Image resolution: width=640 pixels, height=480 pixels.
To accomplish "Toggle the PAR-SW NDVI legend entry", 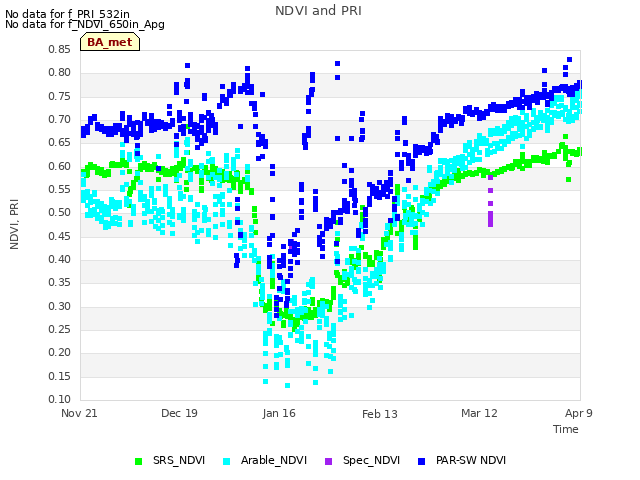I will 462,461.
